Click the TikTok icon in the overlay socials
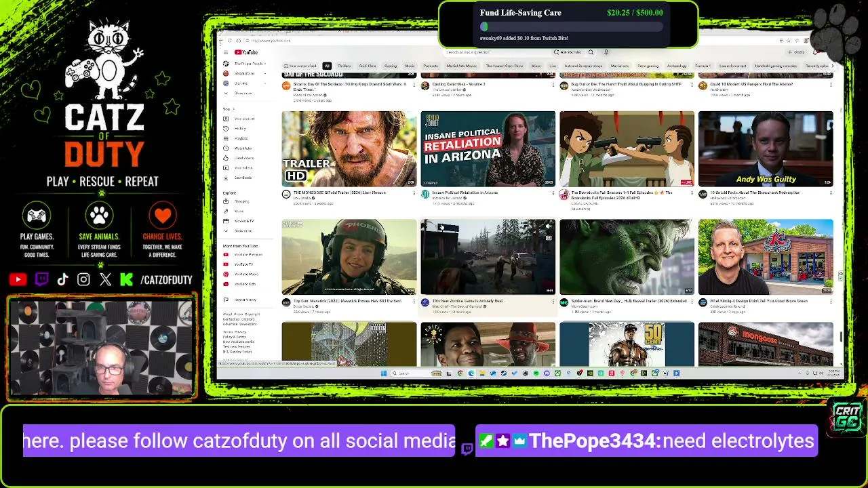 (x=62, y=279)
